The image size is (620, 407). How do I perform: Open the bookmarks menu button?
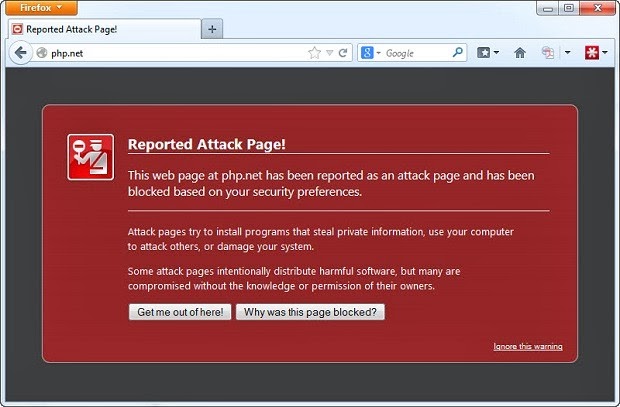point(488,52)
